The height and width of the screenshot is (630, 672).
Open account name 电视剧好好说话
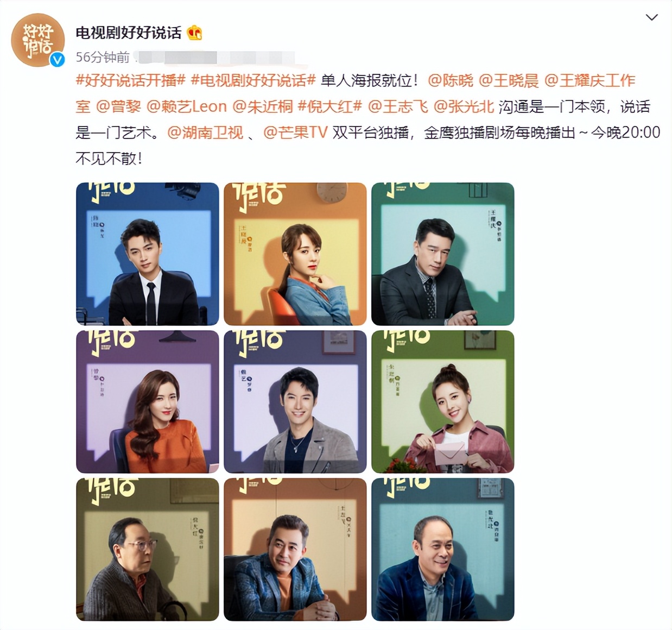tap(129, 33)
